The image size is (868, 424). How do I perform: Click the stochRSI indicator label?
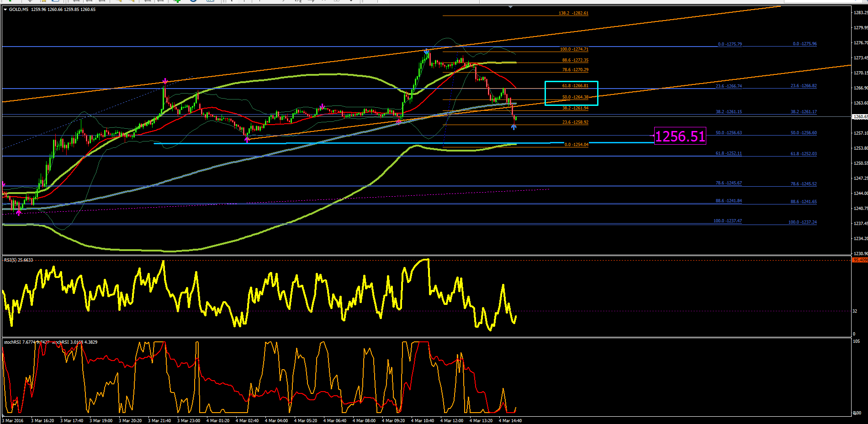coord(50,342)
